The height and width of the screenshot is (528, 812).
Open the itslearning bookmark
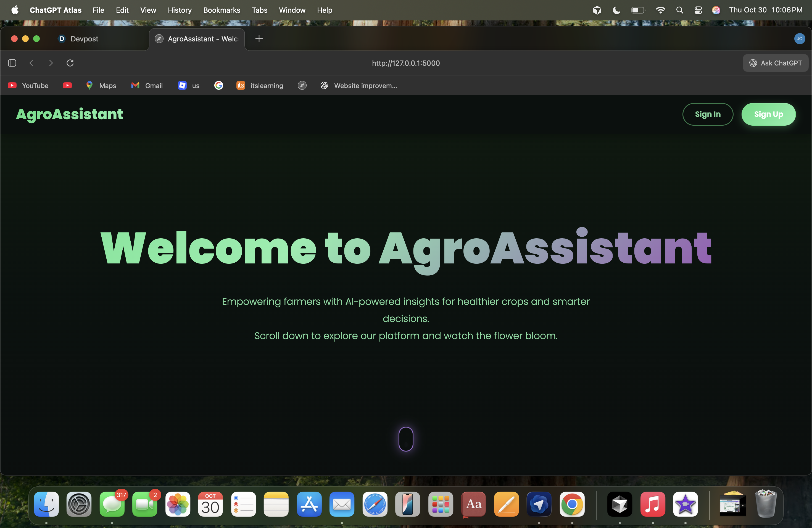260,86
